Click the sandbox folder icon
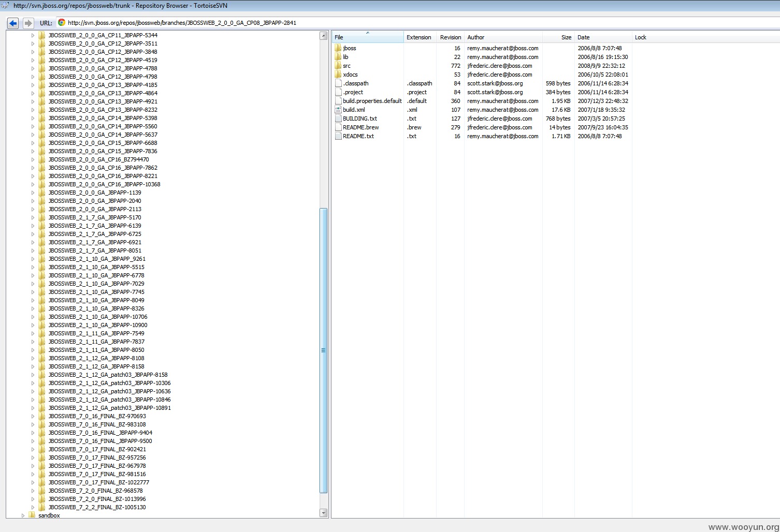780x532 pixels. 32,515
